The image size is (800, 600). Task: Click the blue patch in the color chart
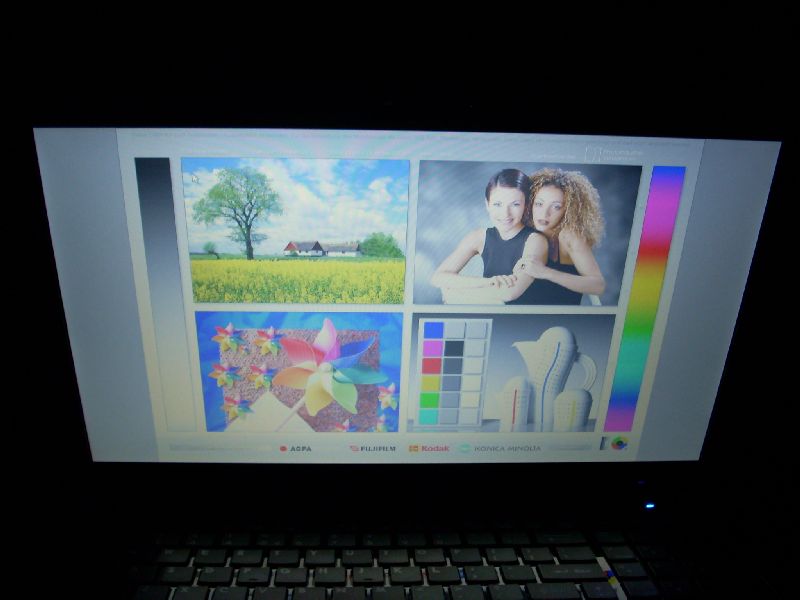pos(433,330)
